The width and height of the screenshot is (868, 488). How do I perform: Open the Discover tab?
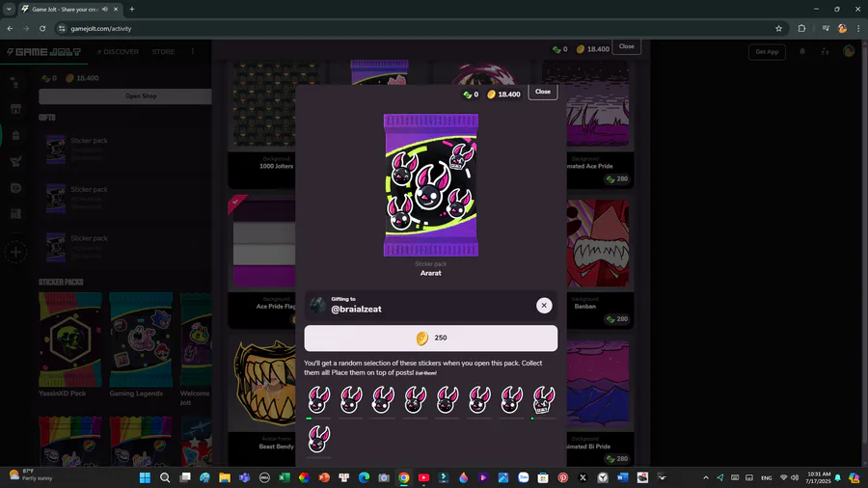click(118, 52)
